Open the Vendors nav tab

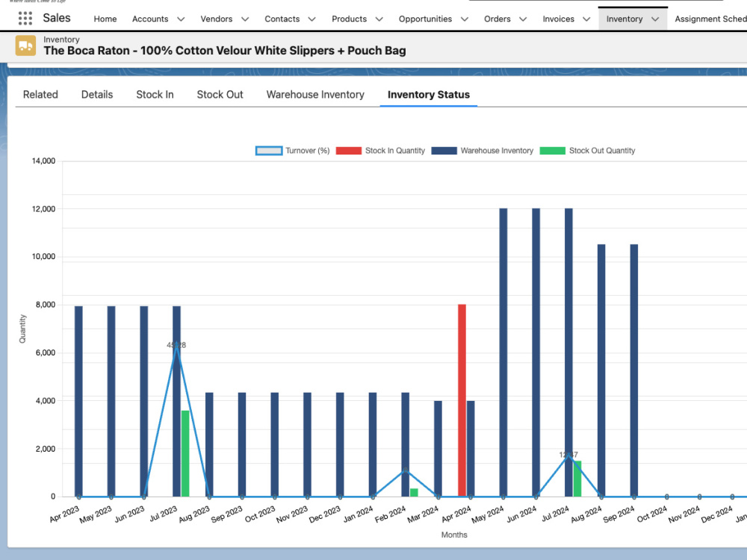click(217, 19)
